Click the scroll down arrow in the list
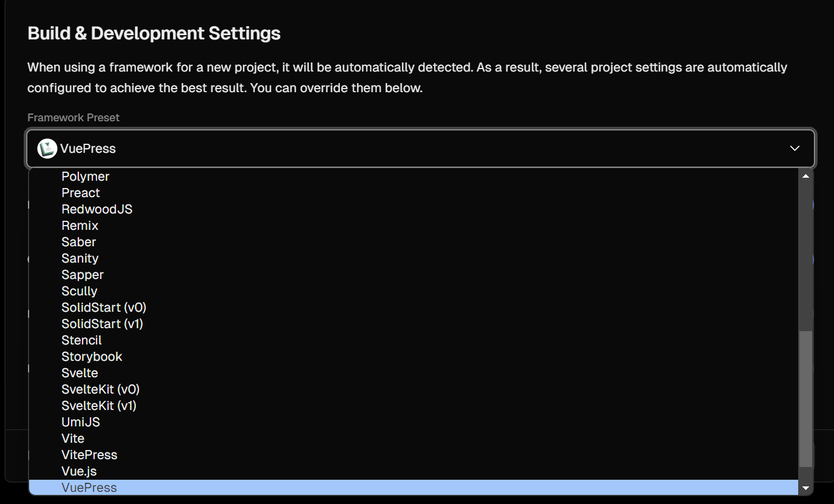 coord(805,488)
